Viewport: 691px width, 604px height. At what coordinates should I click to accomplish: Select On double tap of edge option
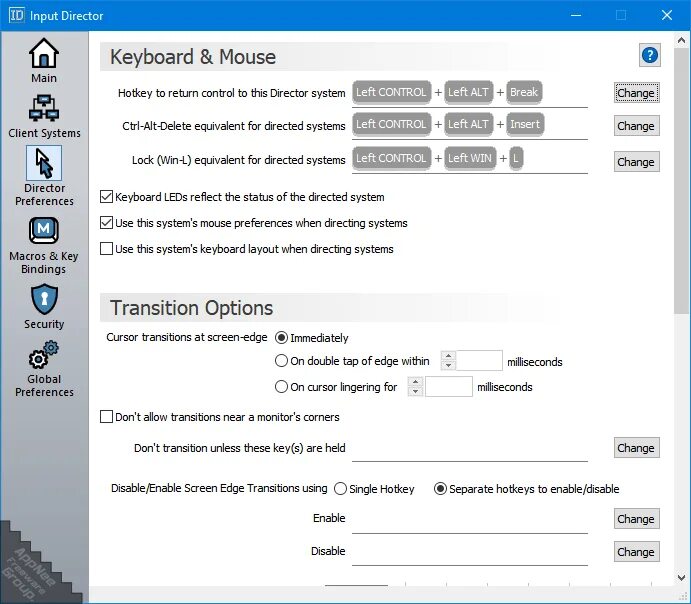(x=281, y=361)
